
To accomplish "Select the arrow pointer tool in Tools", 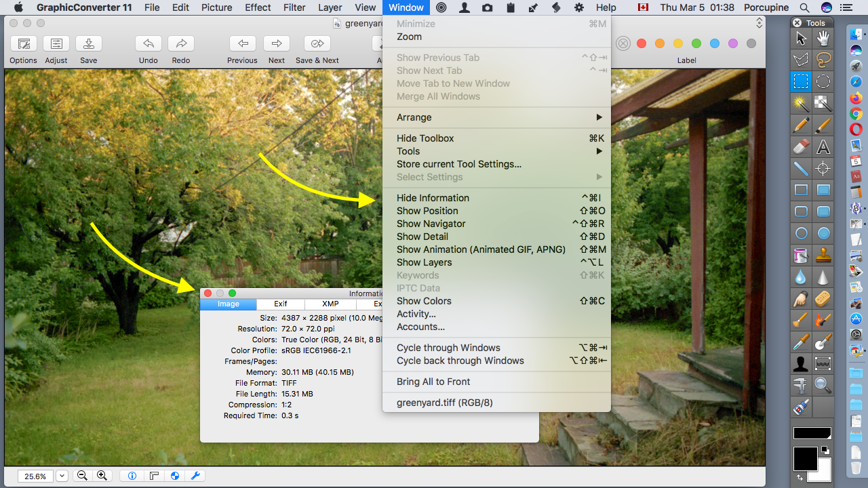I will tap(801, 38).
